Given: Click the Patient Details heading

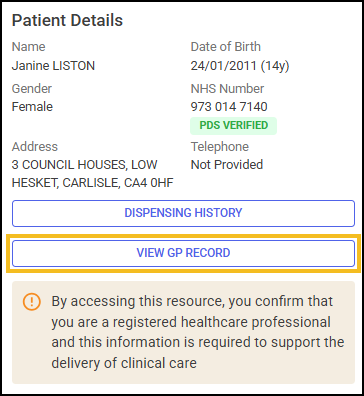Looking at the screenshot, I should coord(67,20).
